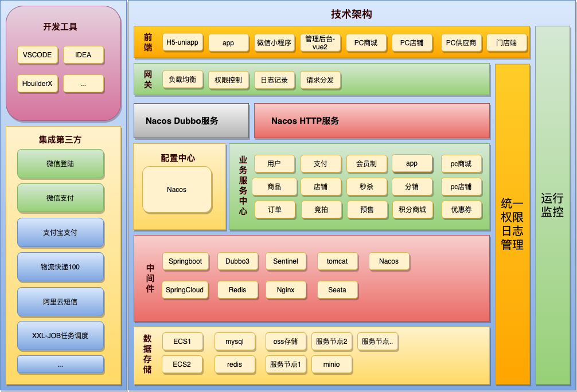Screen dimensions: 577x392
Task: Click the SpringCloud middleware box
Action: coord(185,290)
